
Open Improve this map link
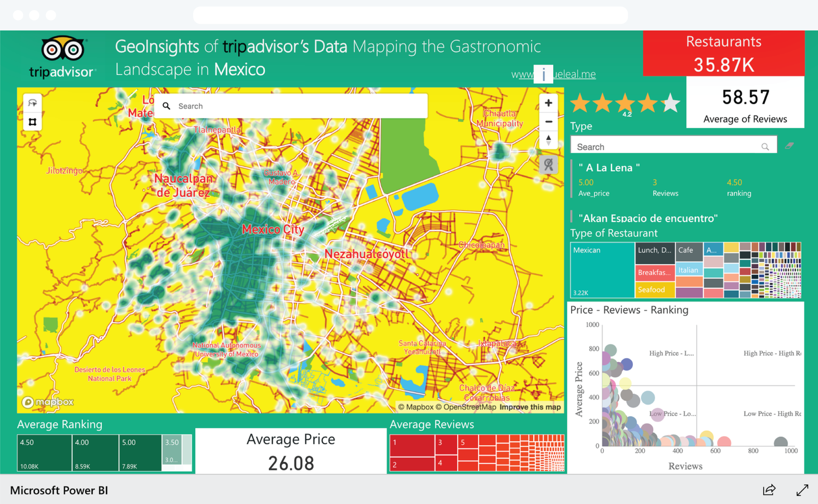click(x=530, y=407)
